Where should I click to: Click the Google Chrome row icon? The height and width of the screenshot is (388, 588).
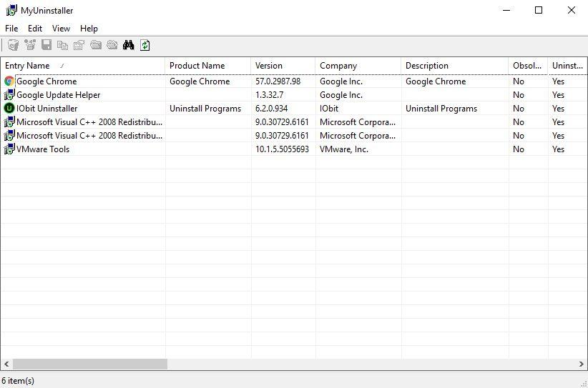click(9, 81)
